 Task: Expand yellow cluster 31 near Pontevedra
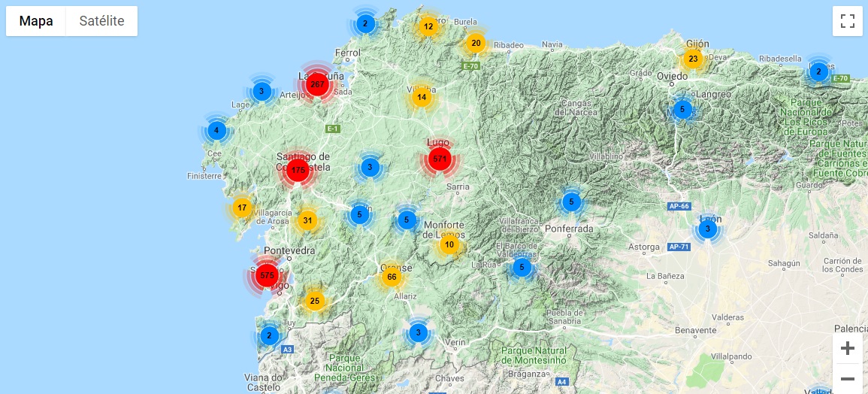pyautogui.click(x=307, y=220)
